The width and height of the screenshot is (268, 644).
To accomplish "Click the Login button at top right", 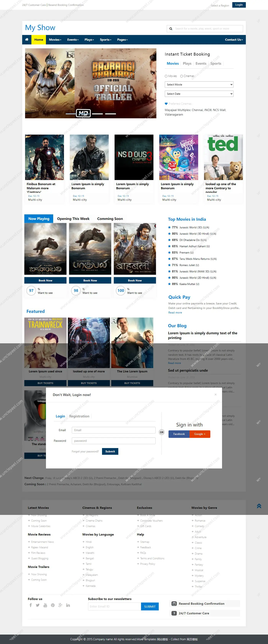I will click(x=239, y=5).
